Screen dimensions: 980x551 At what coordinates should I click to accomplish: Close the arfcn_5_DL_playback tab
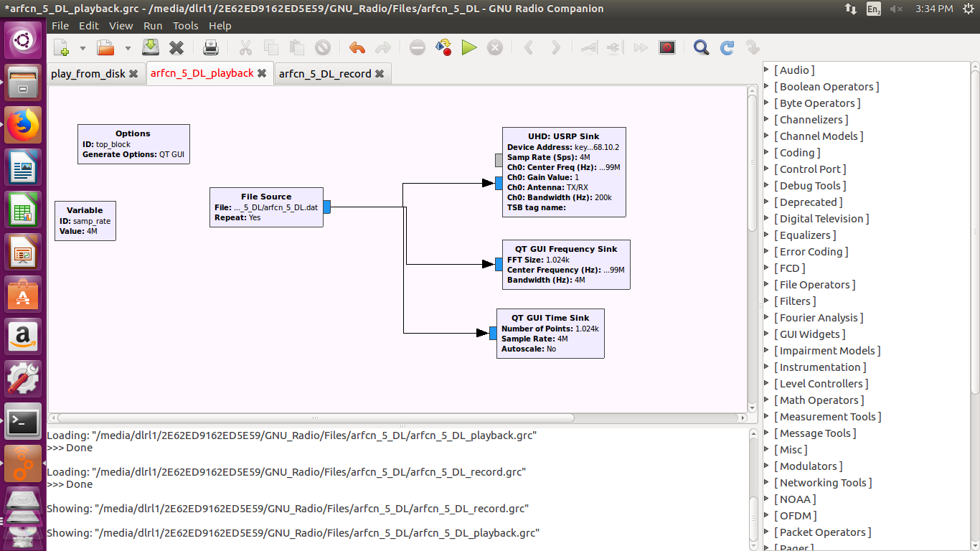pyautogui.click(x=262, y=73)
